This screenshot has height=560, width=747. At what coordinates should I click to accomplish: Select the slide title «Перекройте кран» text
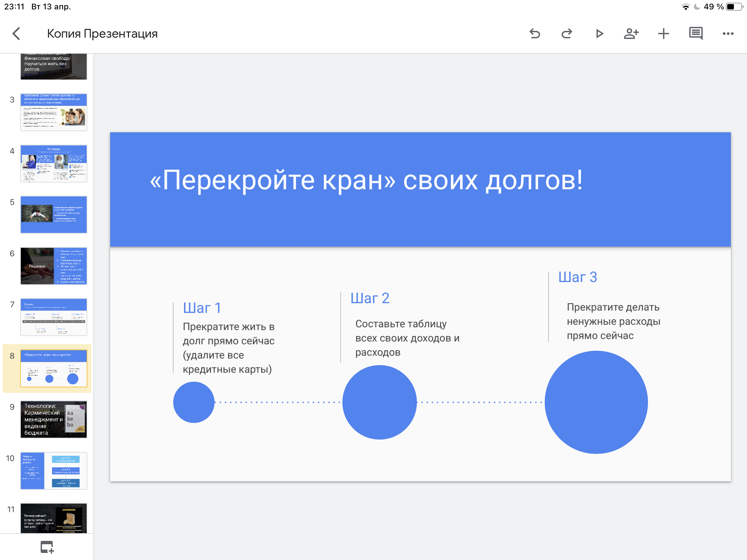(x=366, y=180)
